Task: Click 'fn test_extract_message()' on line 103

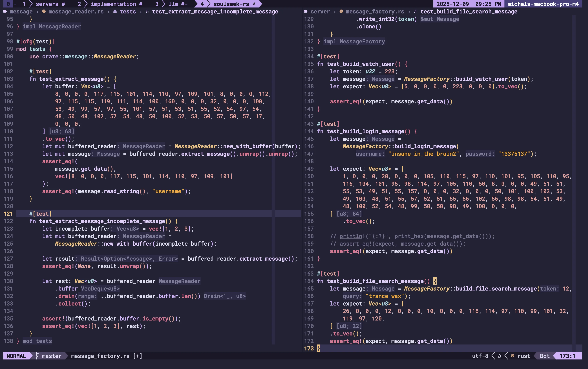Action: 70,79
